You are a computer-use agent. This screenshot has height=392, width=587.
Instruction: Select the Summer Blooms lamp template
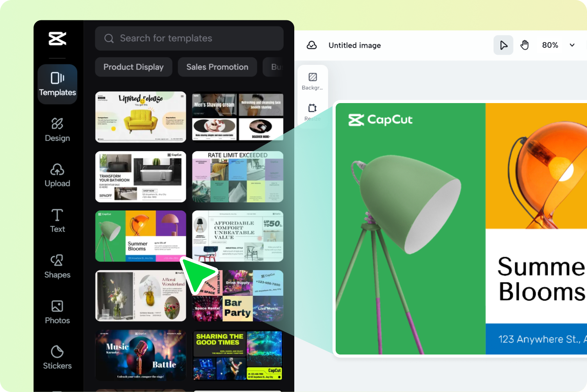(141, 236)
